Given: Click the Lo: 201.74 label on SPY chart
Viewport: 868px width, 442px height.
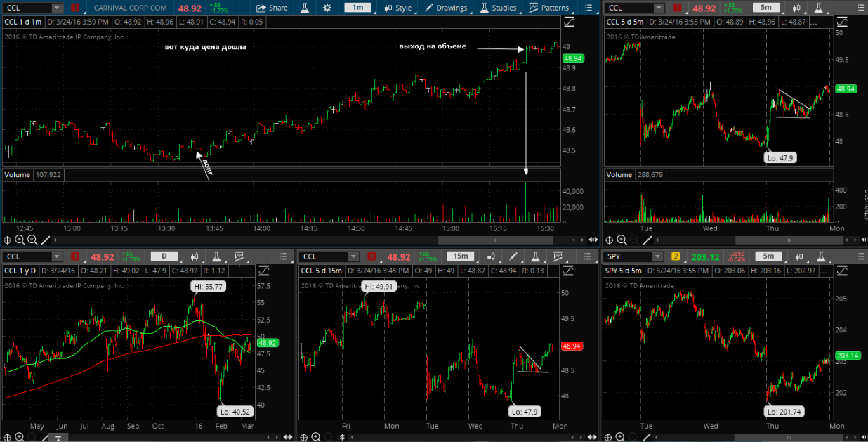Looking at the screenshot, I should tap(783, 412).
